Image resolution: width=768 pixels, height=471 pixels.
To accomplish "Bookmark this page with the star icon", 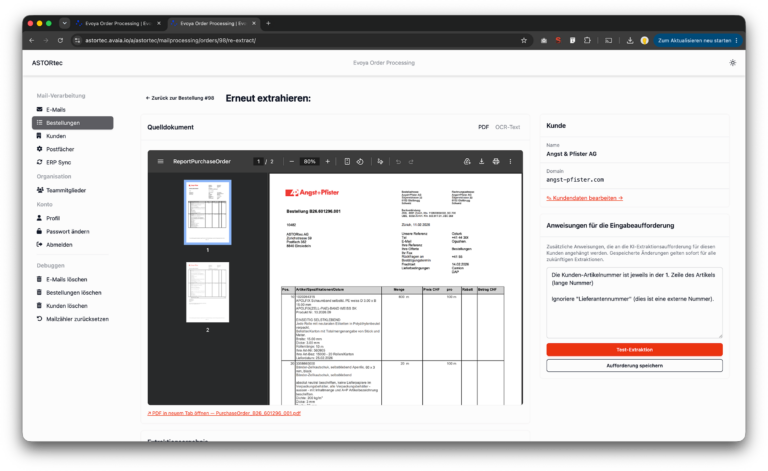I will [524, 41].
